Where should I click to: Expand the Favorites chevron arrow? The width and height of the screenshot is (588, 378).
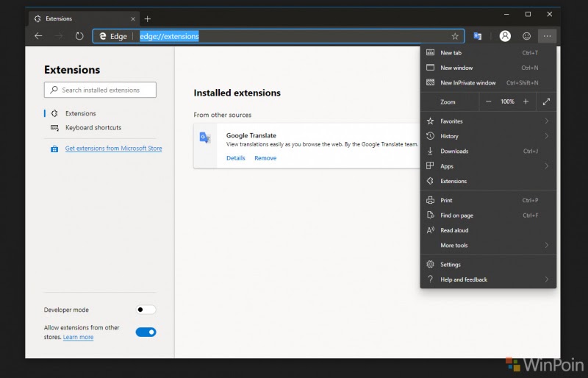coord(547,121)
